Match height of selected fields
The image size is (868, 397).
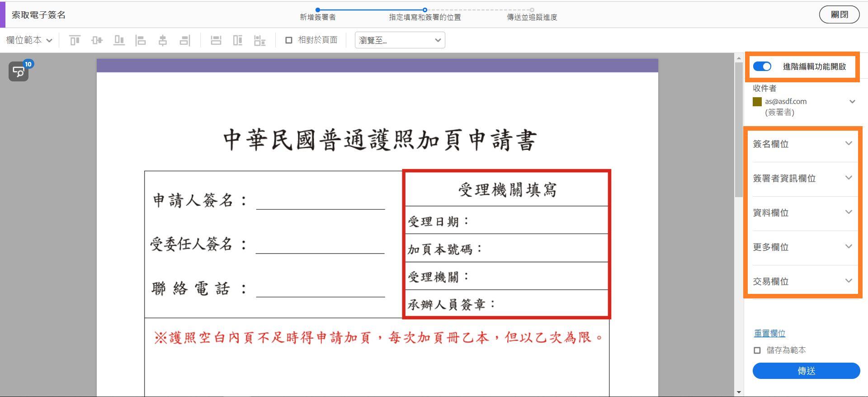pyautogui.click(x=238, y=40)
